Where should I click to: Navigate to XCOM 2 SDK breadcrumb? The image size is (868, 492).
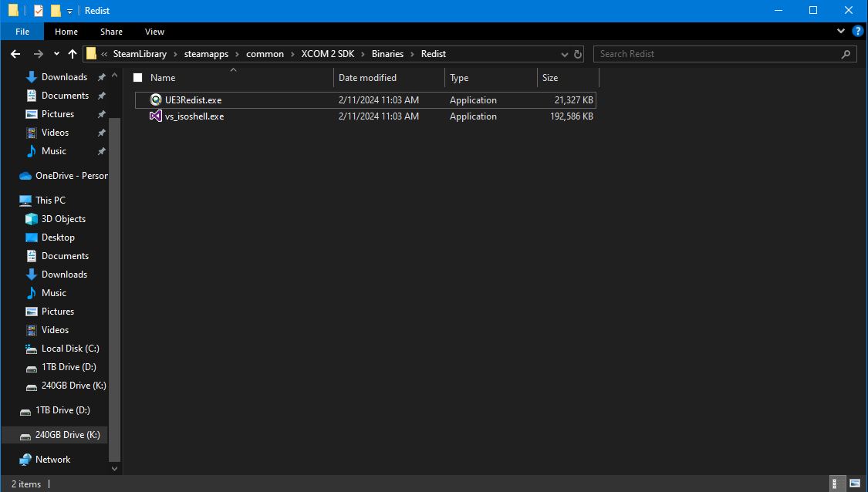pos(328,54)
